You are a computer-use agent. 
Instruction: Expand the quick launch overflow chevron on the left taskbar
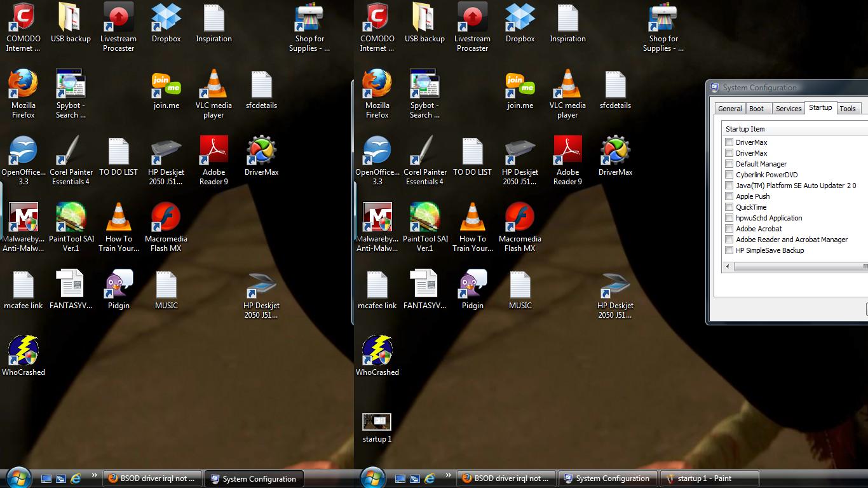click(x=95, y=475)
